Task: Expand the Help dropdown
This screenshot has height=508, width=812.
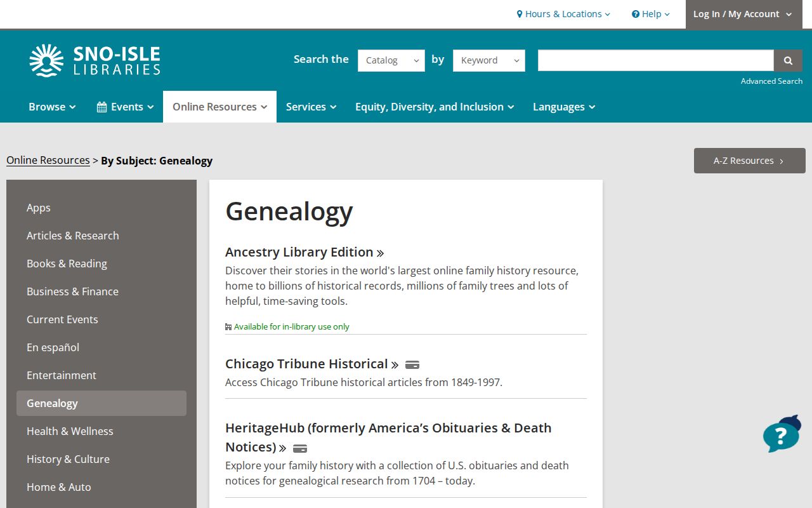Action: (651, 14)
